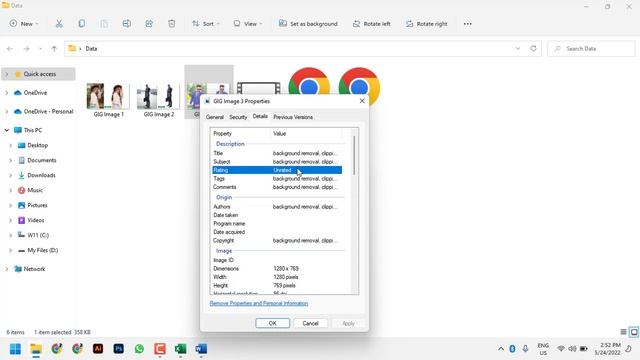Viewport: 640px width, 360px height.
Task: Switch to Security tab in Properties
Action: (x=238, y=117)
